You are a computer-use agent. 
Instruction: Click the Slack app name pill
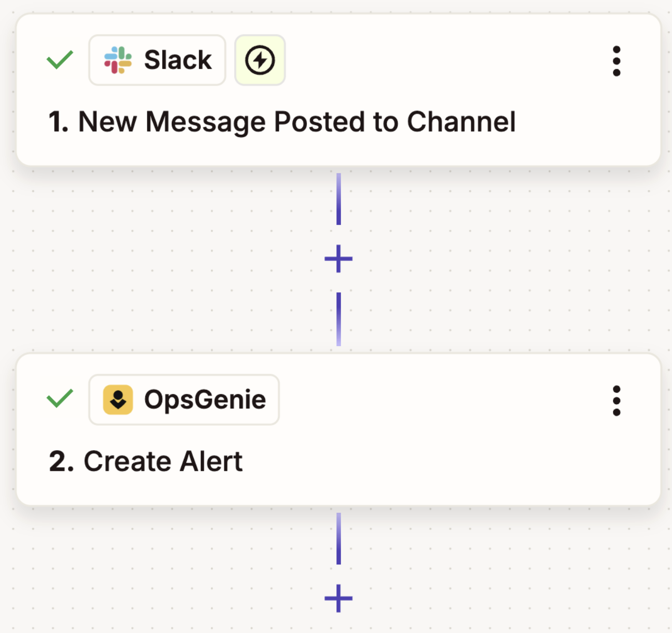[x=157, y=60]
